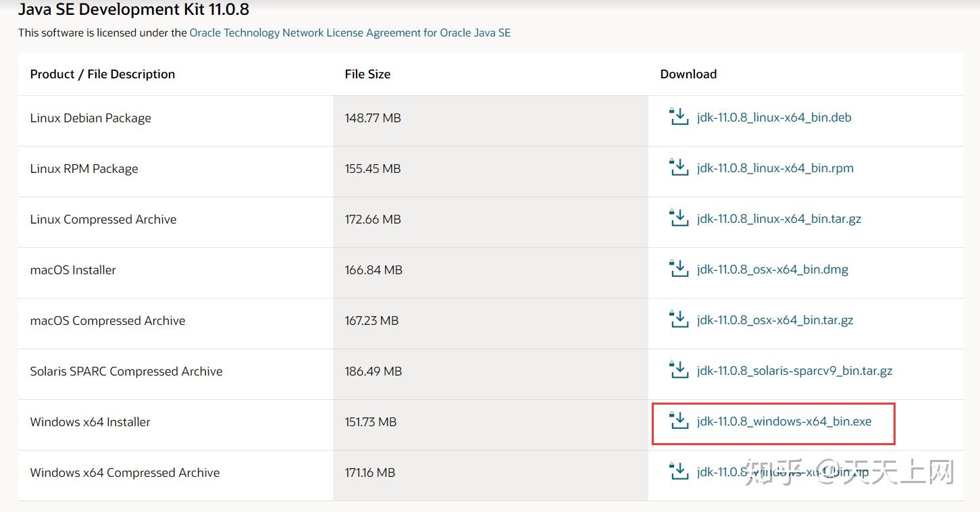The image size is (980, 512).
Task: Click download icon for Solaris SPARC archive
Action: point(678,370)
